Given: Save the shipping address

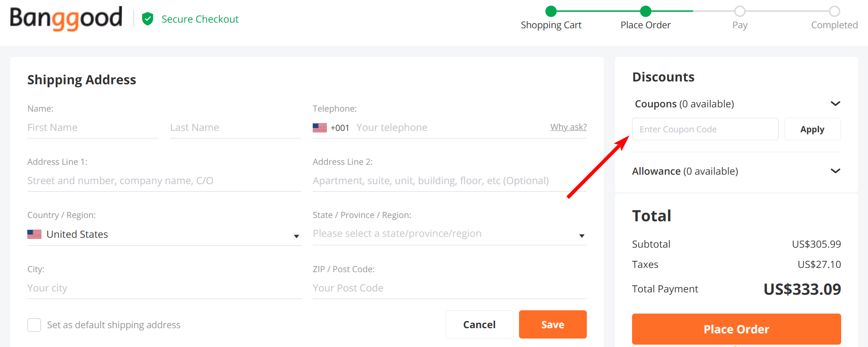Looking at the screenshot, I should point(552,324).
